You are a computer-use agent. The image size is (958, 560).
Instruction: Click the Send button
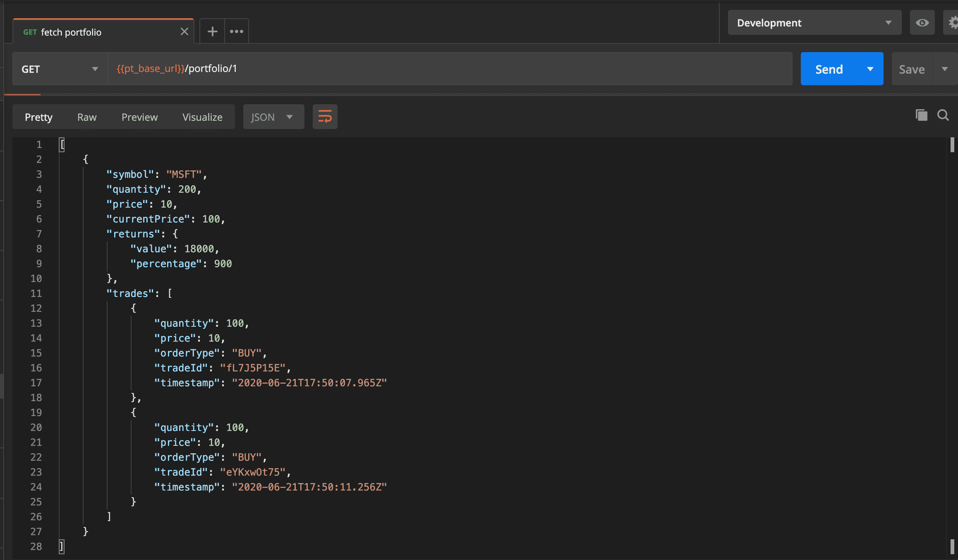[829, 69]
